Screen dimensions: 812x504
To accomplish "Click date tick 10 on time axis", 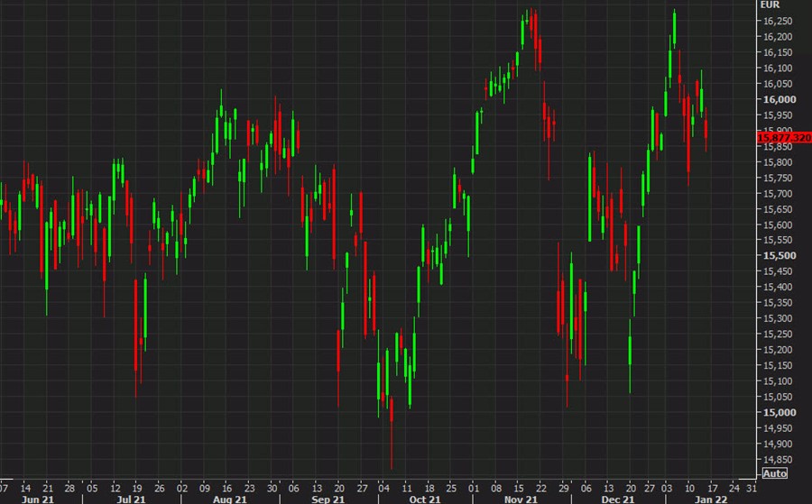I will (x=690, y=488).
